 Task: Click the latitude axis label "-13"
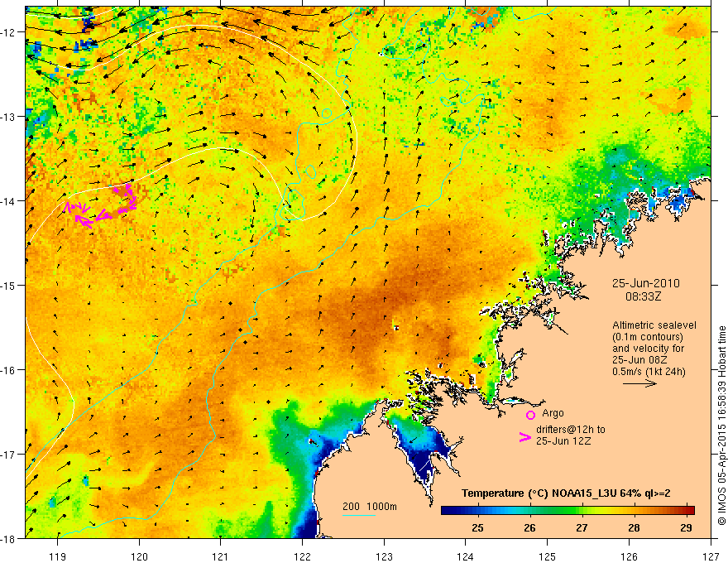(9, 117)
